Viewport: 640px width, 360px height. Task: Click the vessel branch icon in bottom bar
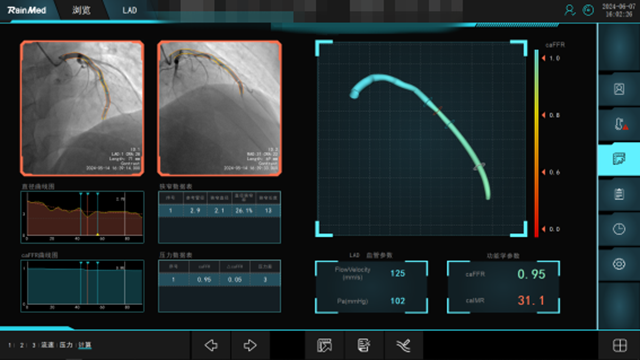coord(403,345)
